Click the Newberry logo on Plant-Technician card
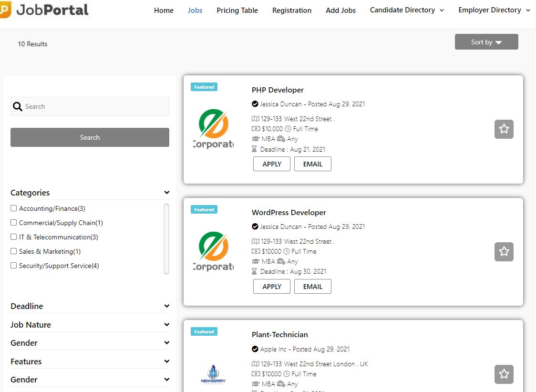The height and width of the screenshot is (392, 536). (x=213, y=374)
